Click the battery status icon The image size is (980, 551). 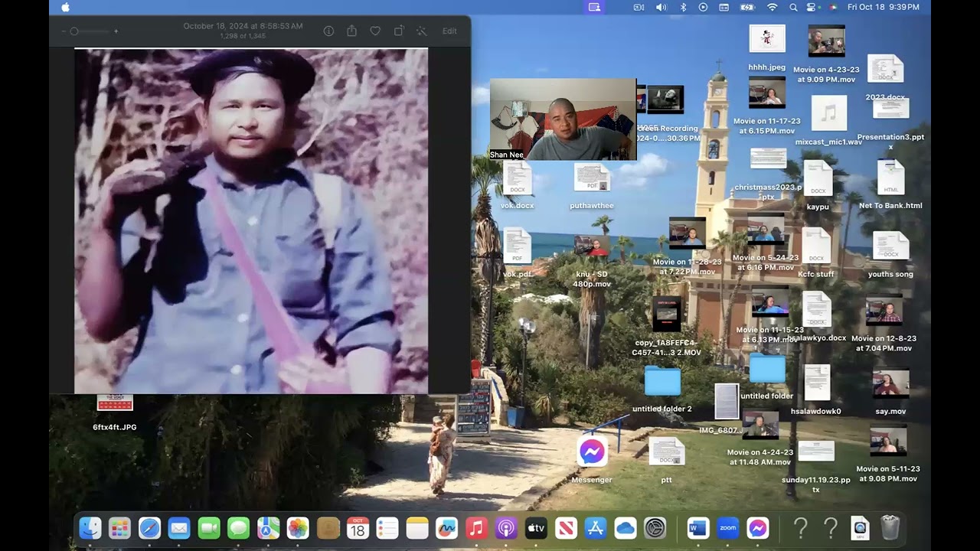click(x=747, y=7)
